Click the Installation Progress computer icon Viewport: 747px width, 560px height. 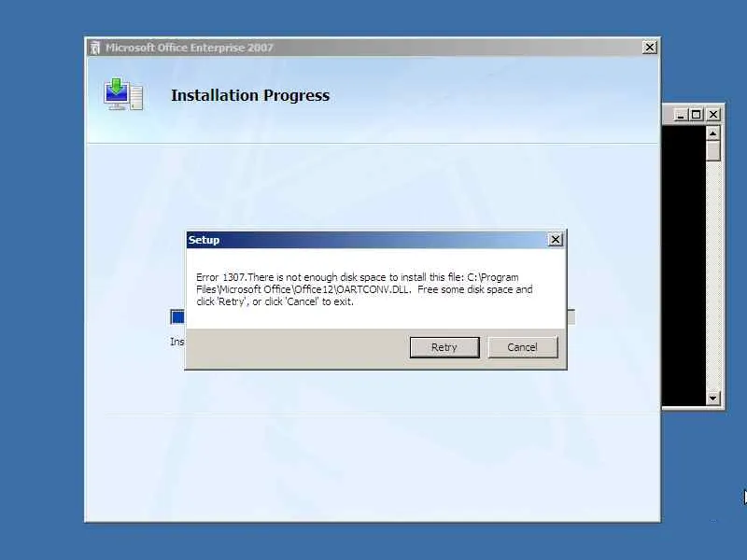[123, 94]
